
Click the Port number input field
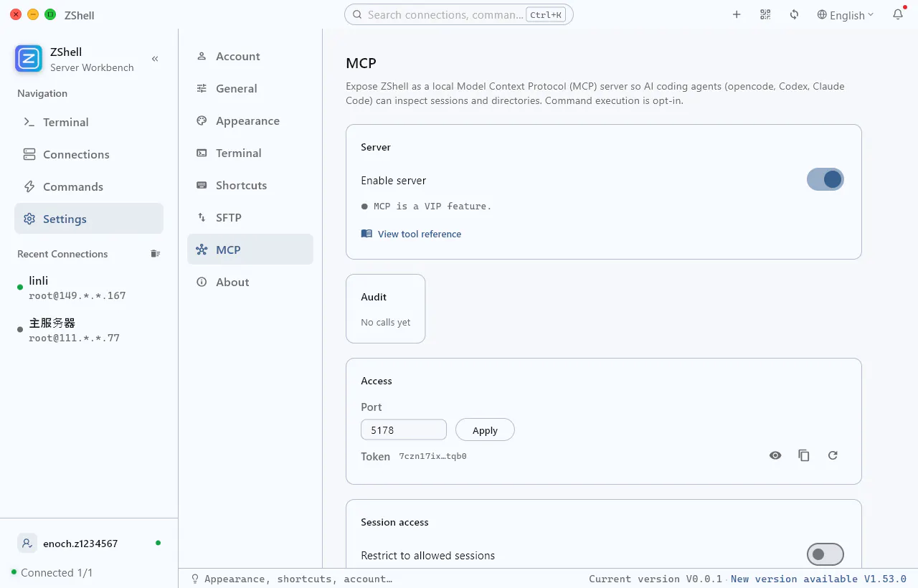tap(404, 430)
